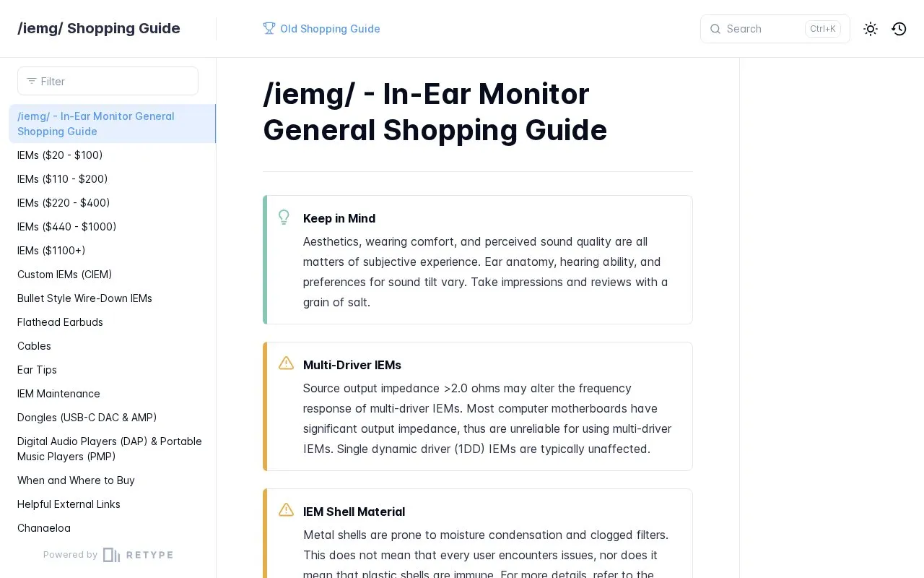Focus the Search field in header
This screenshot has height=578, width=924.
pos(775,29)
